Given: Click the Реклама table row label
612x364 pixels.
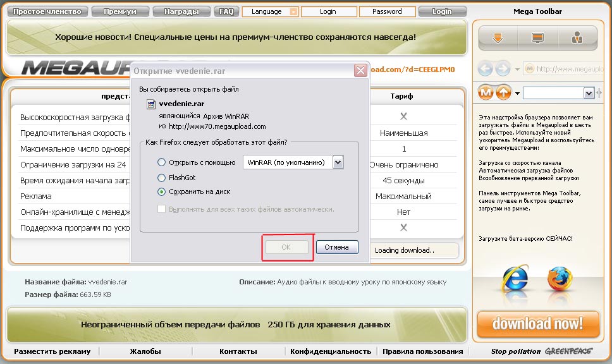Looking at the screenshot, I should 36,197.
